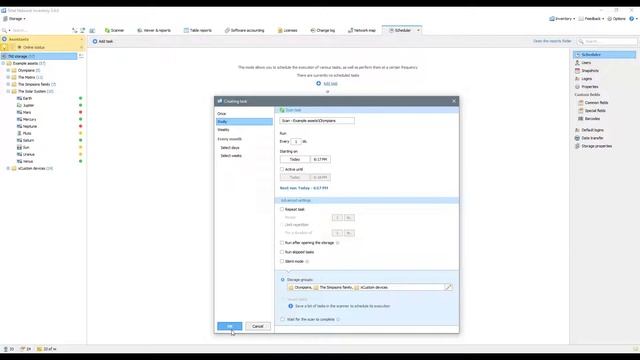
Task: Click the help question mark icon
Action: (631, 19)
